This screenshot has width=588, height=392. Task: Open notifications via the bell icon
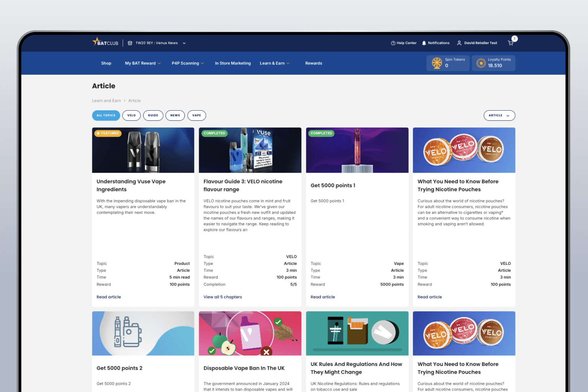[x=424, y=43]
